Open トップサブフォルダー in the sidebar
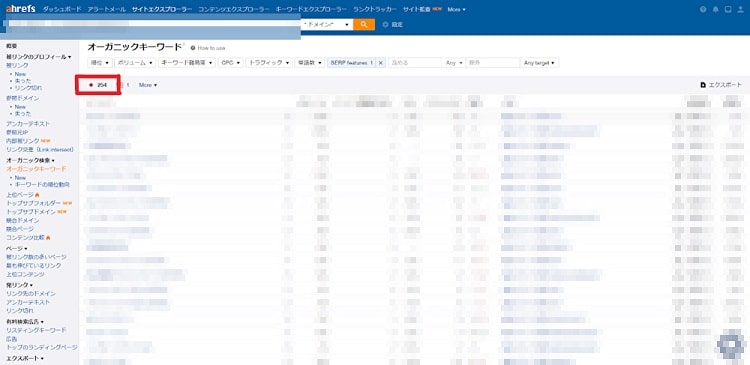 click(x=33, y=203)
